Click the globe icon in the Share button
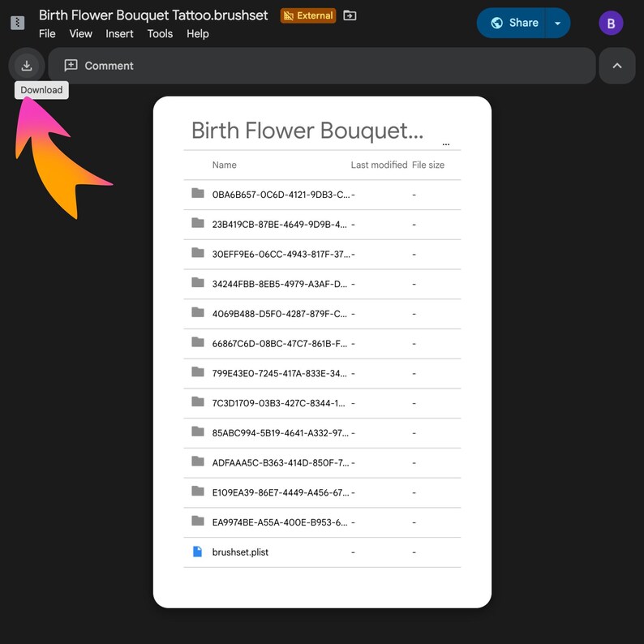The height and width of the screenshot is (644, 644). (x=496, y=23)
